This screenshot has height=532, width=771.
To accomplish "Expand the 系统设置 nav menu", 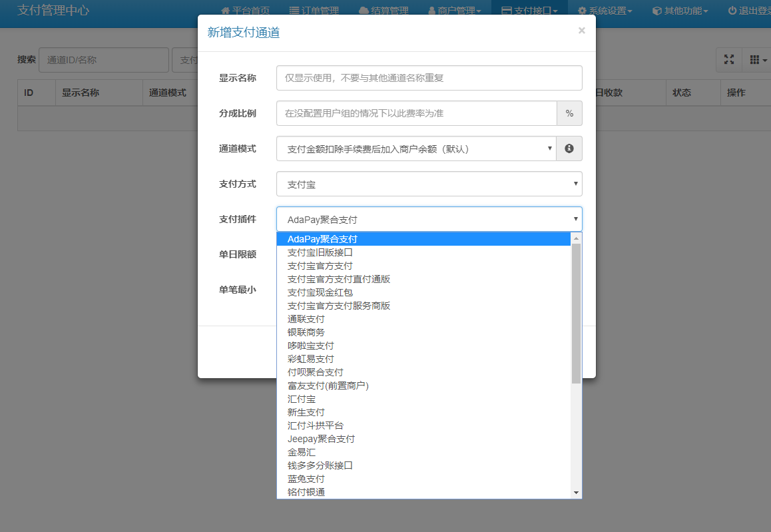I will [605, 11].
